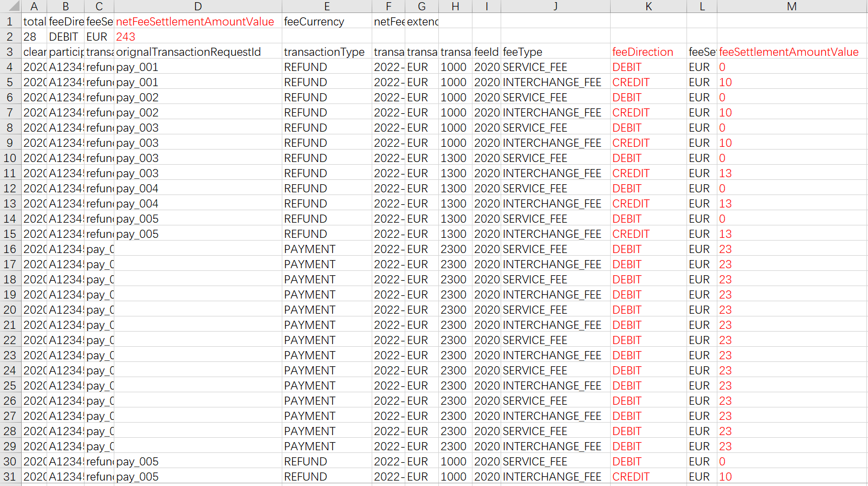Select column D header
The image size is (868, 486).
tap(198, 7)
